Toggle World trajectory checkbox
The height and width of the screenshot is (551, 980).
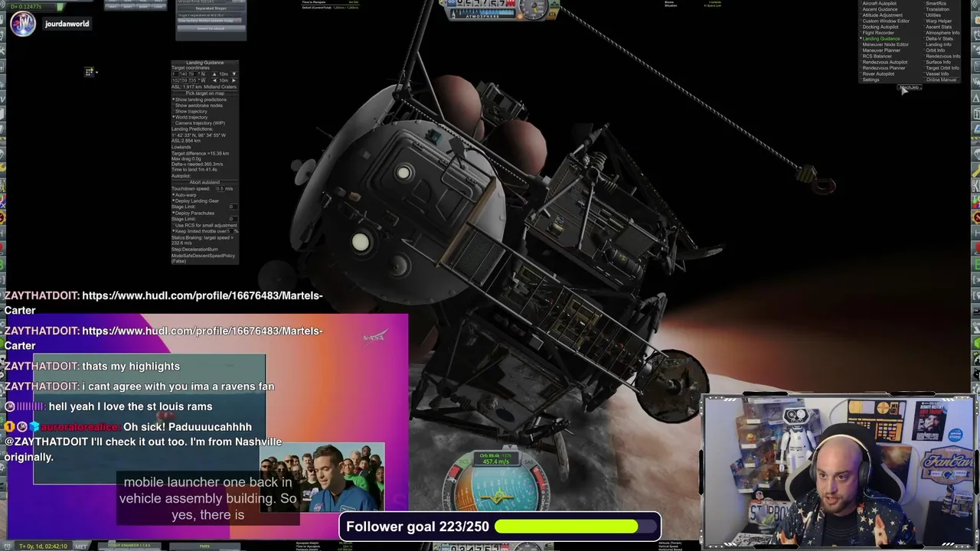(190, 117)
